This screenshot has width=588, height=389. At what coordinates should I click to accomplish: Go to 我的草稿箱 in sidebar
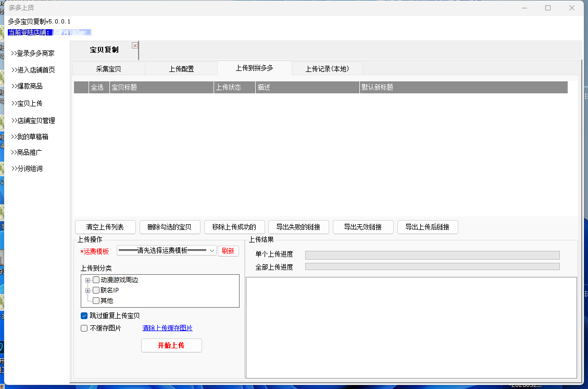34,137
